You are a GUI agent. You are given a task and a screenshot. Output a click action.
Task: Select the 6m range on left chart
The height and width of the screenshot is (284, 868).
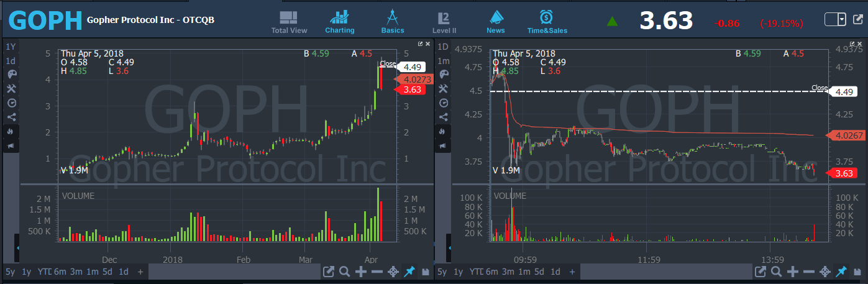point(60,272)
